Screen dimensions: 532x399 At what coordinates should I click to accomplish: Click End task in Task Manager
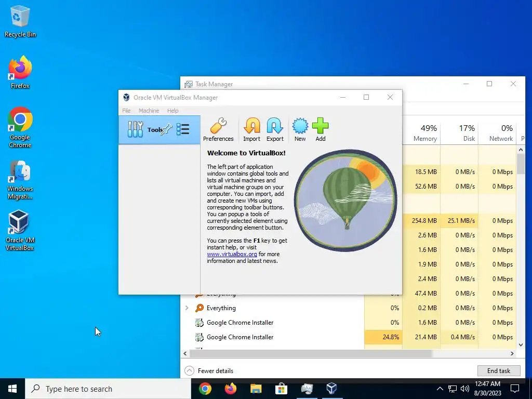click(499, 371)
